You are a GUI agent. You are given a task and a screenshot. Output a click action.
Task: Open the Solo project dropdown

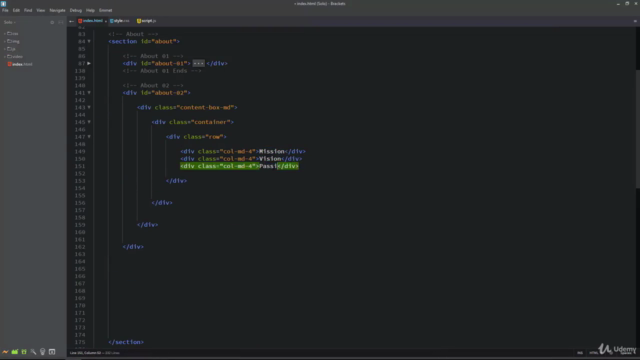[10, 22]
